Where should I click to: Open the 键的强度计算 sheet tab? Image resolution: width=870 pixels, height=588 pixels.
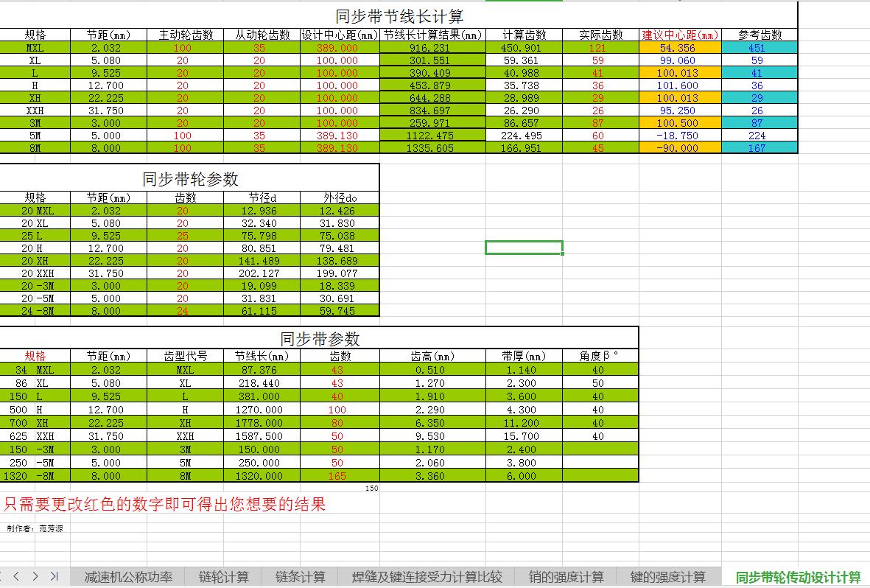point(667,577)
